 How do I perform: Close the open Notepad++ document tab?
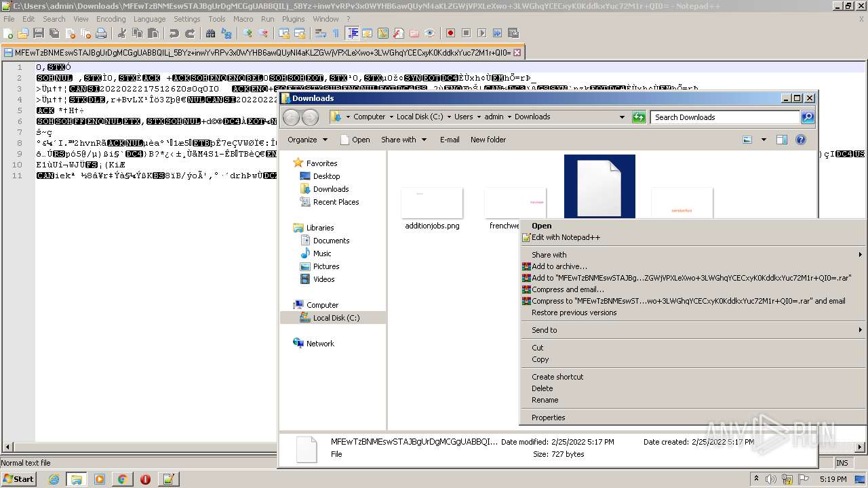click(517, 52)
